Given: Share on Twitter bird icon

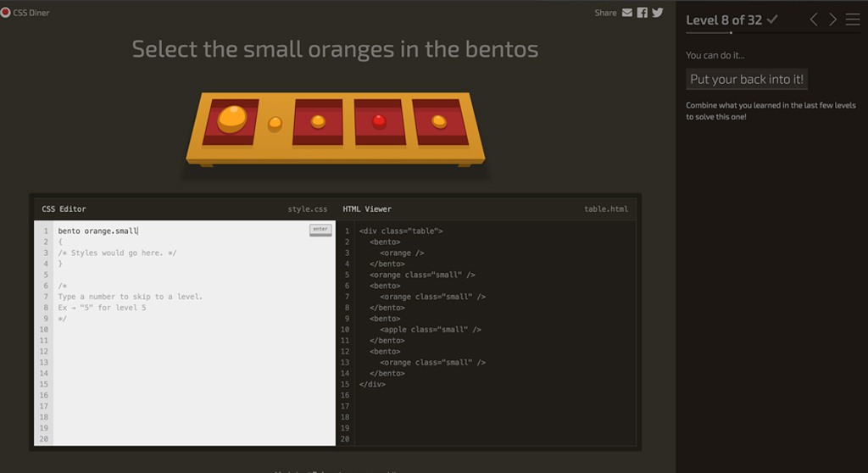Looking at the screenshot, I should click(x=658, y=13).
